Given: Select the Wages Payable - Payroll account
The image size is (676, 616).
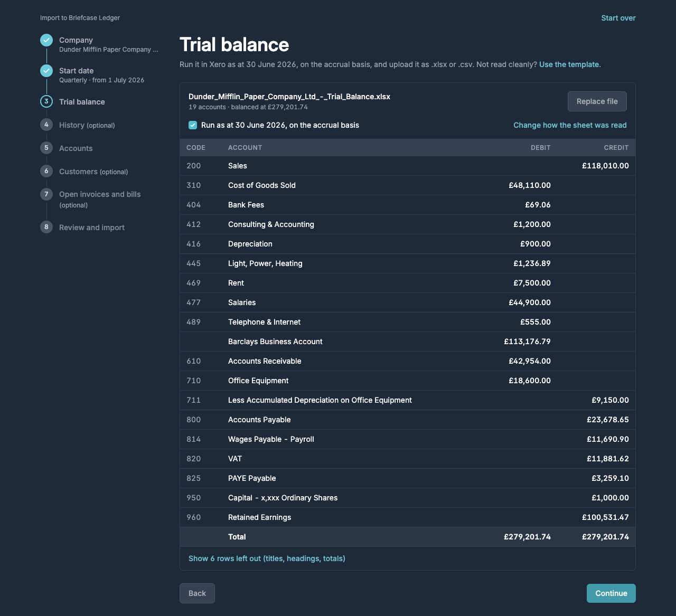Looking at the screenshot, I should [x=271, y=439].
